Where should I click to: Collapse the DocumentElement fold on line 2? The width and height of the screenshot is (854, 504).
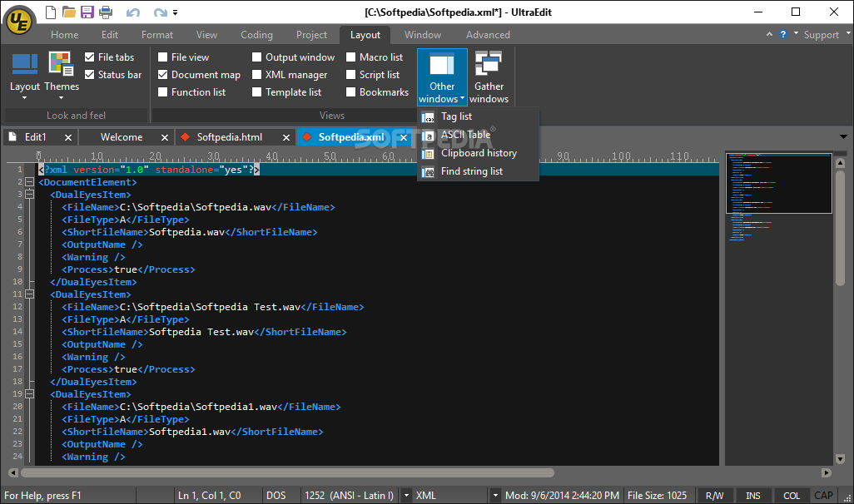tap(29, 182)
